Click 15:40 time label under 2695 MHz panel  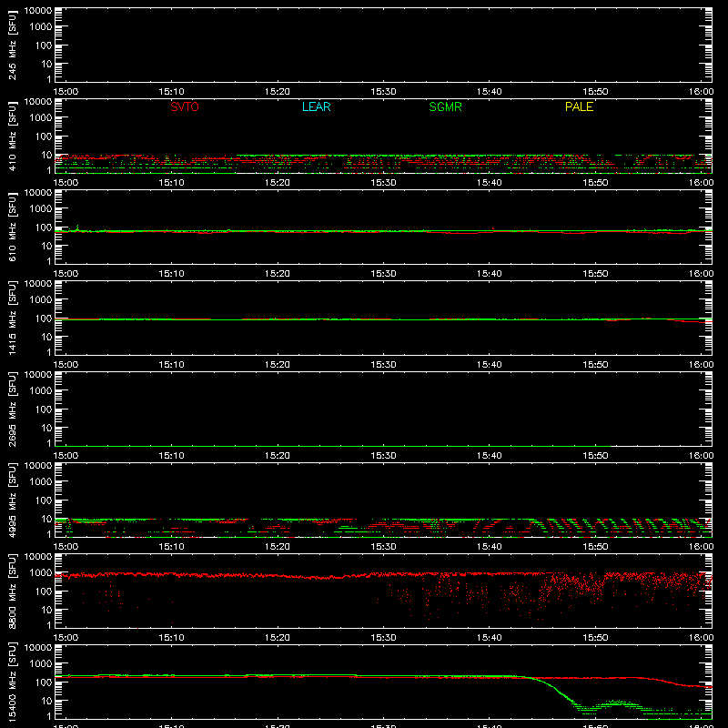(489, 456)
